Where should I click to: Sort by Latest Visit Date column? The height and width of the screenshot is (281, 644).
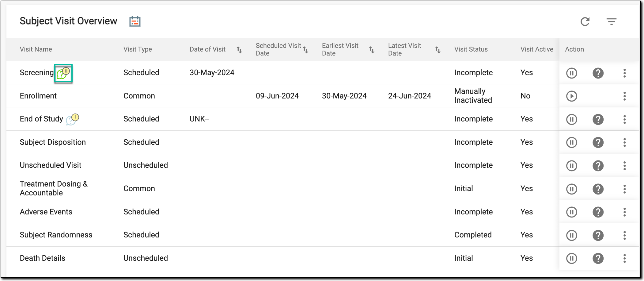pyautogui.click(x=438, y=49)
